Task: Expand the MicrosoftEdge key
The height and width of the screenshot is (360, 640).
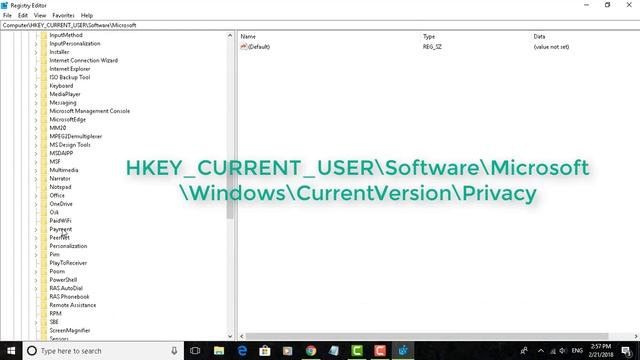Action: click(36, 120)
